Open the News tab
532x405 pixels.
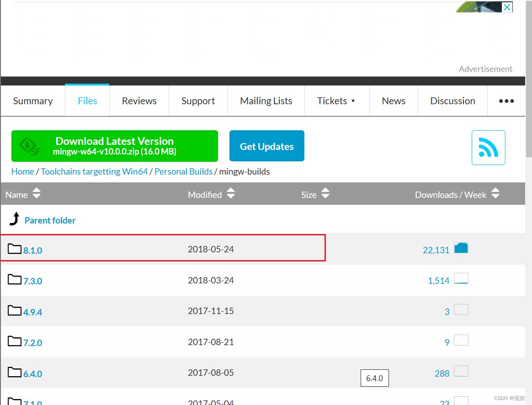click(x=394, y=101)
